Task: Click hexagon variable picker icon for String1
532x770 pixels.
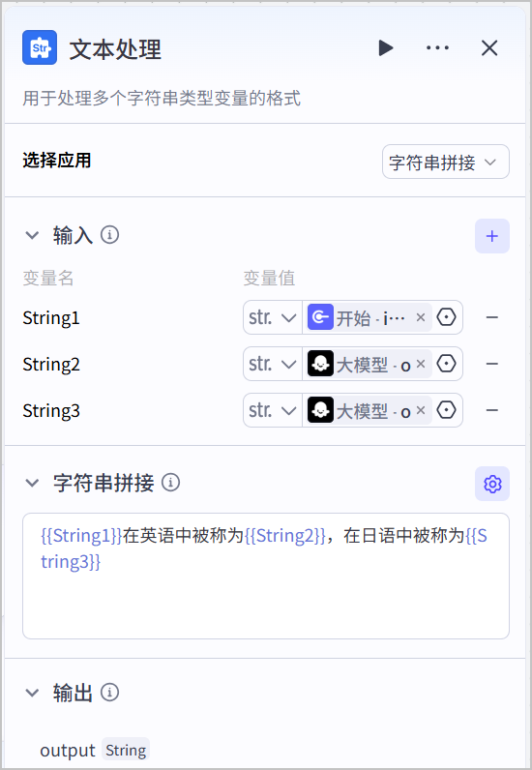Action: (447, 317)
